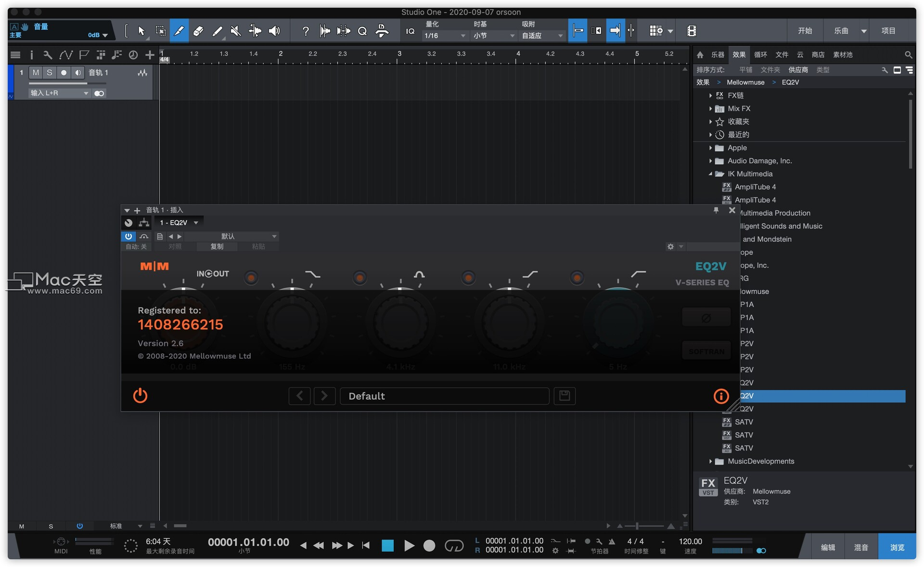Screen dimensions: 924x567
Task: Go to next EQ2V preset arrow
Action: (324, 396)
